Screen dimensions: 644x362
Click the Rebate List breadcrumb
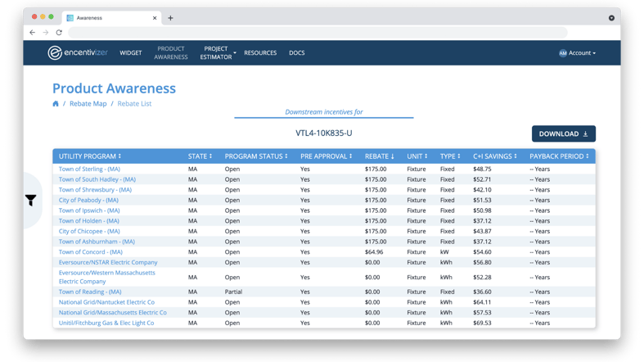pyautogui.click(x=134, y=103)
